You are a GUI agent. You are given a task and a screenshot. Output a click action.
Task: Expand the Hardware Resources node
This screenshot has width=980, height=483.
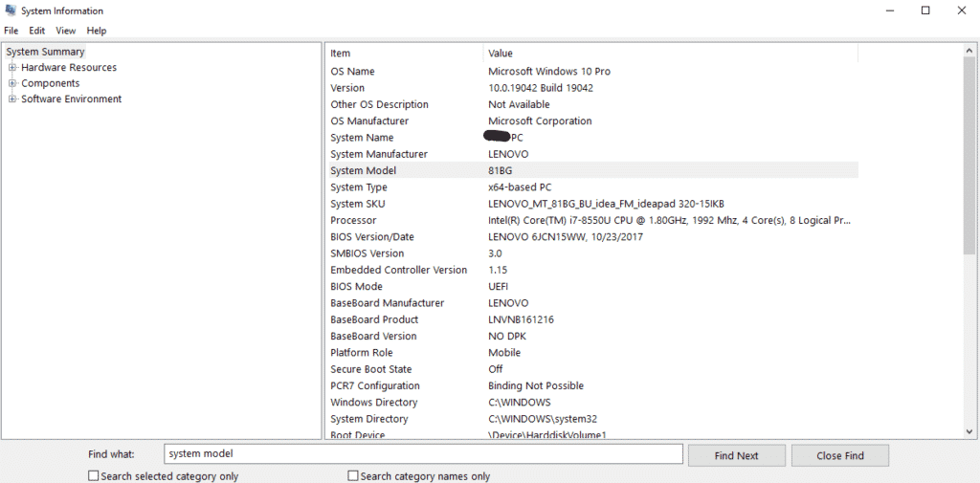pyautogui.click(x=11, y=68)
